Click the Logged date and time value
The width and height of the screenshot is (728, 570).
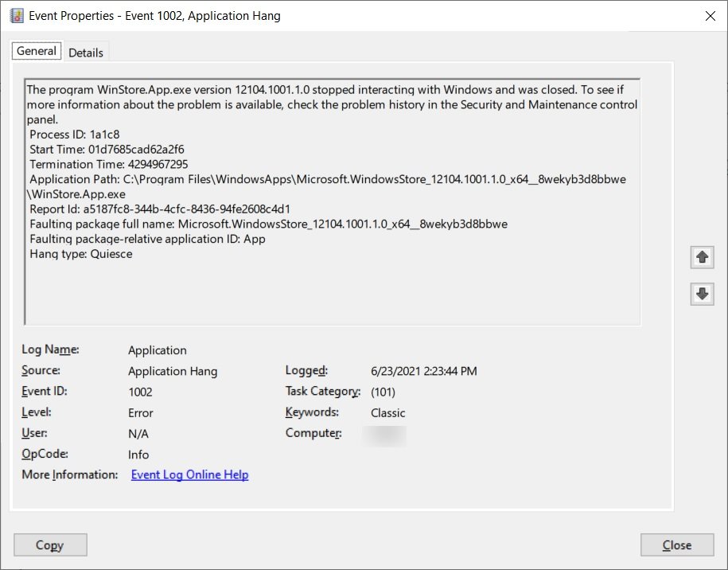424,371
